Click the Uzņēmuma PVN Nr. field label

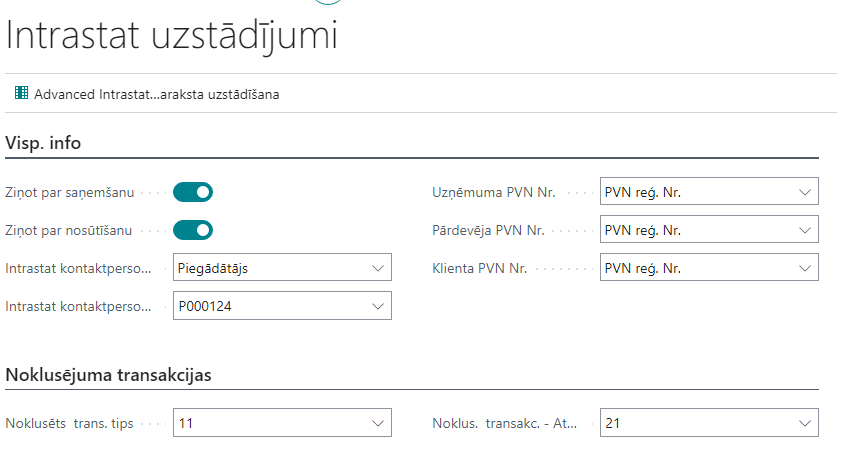point(493,192)
